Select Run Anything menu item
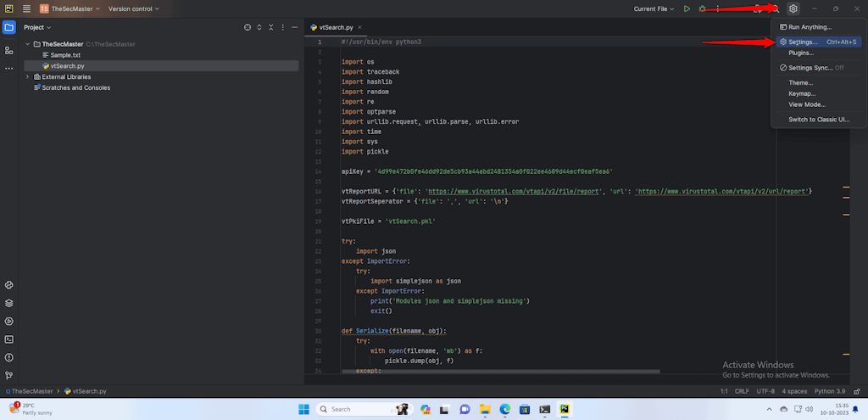Screen dimensions: 868x420 tap(819, 26)
